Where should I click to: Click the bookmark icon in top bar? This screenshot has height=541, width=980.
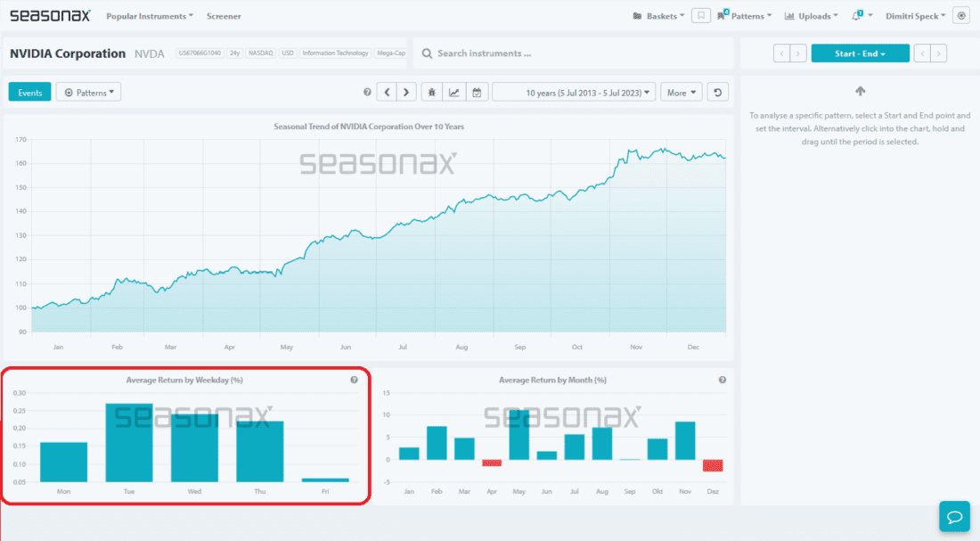tap(702, 16)
